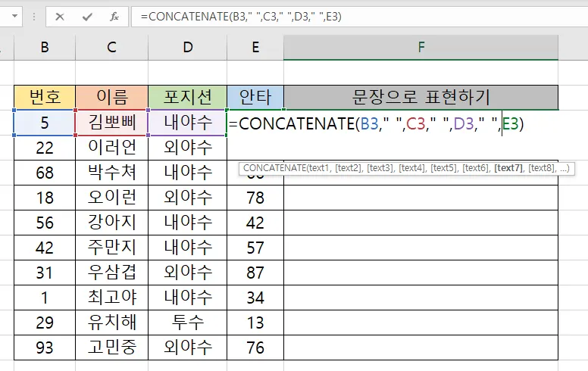Open the Insert Function fx dialog
This screenshot has height=371, width=588.
[x=114, y=17]
